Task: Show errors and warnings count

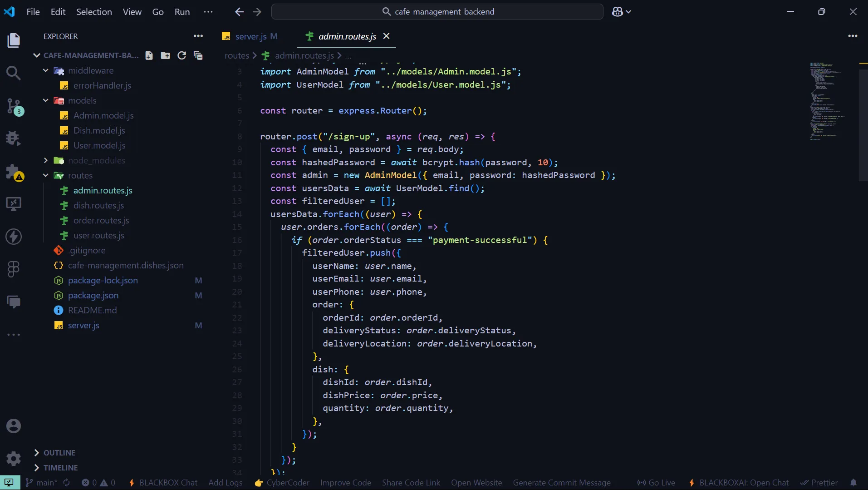Action: click(98, 483)
